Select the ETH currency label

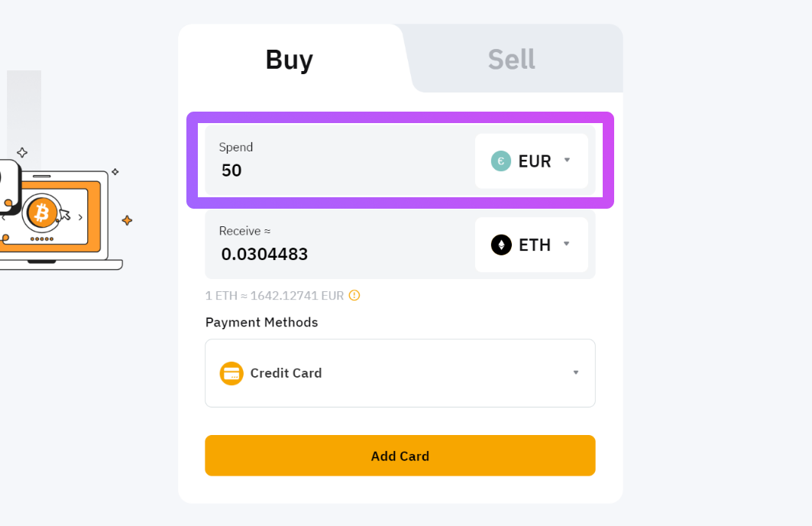(535, 245)
